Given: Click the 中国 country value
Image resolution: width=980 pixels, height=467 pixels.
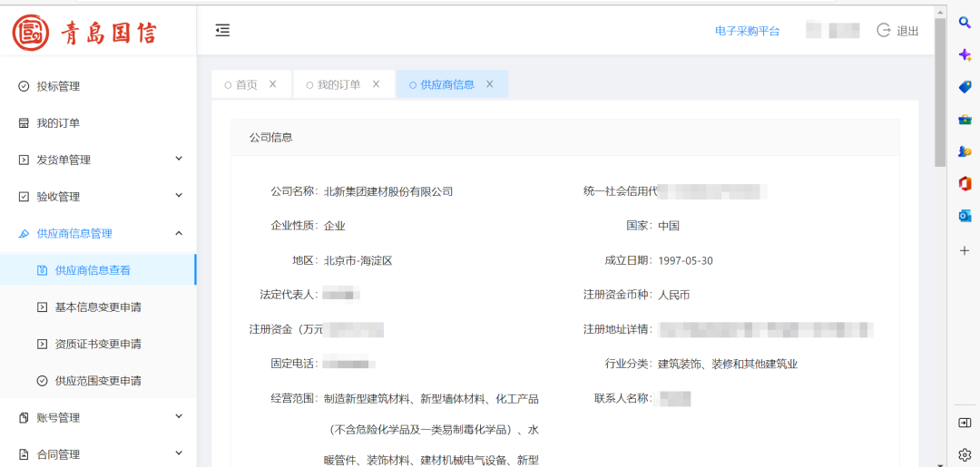Looking at the screenshot, I should point(669,226).
